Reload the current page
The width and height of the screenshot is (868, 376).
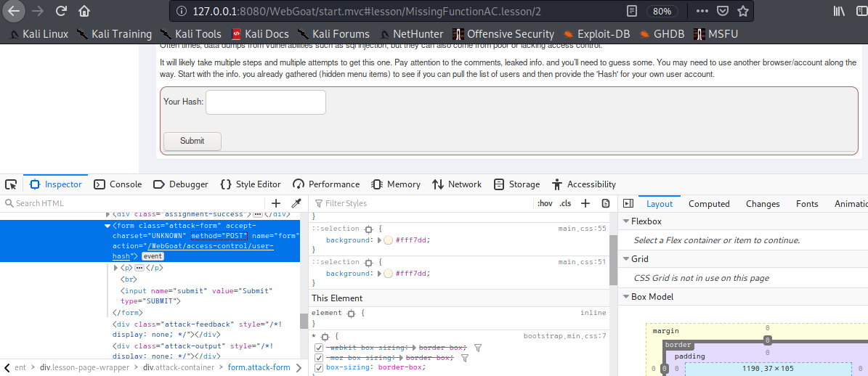pos(61,11)
